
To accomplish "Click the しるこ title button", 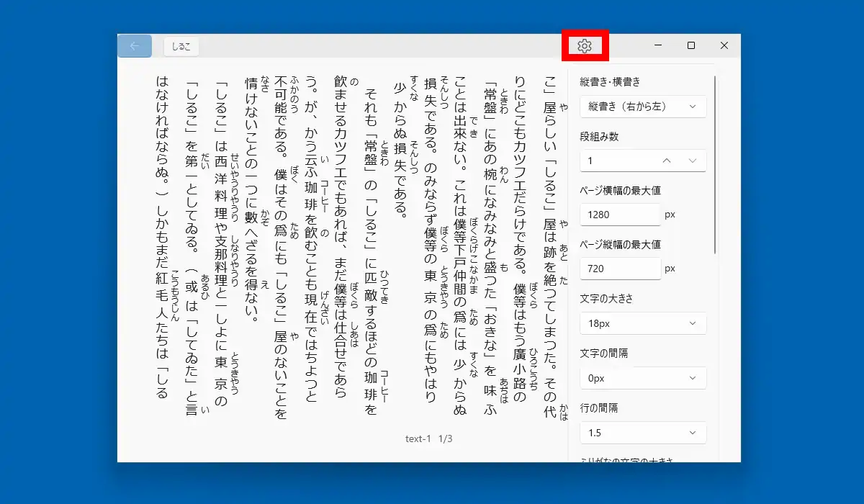I will click(181, 47).
